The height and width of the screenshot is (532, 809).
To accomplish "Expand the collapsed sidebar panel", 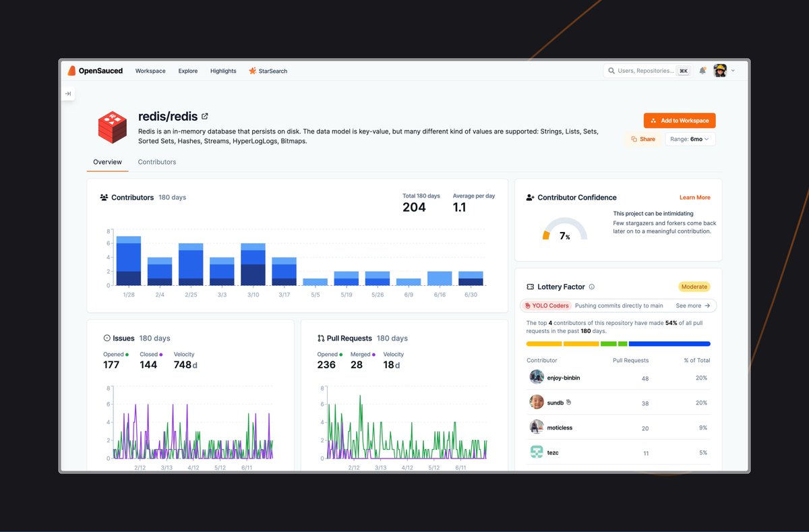I will pos(67,94).
